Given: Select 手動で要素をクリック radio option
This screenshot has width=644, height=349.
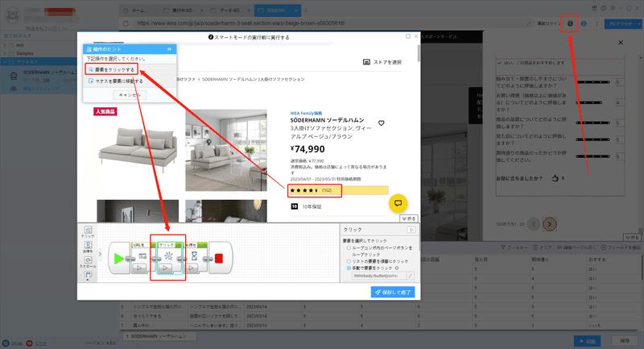Looking at the screenshot, I should point(349,268).
